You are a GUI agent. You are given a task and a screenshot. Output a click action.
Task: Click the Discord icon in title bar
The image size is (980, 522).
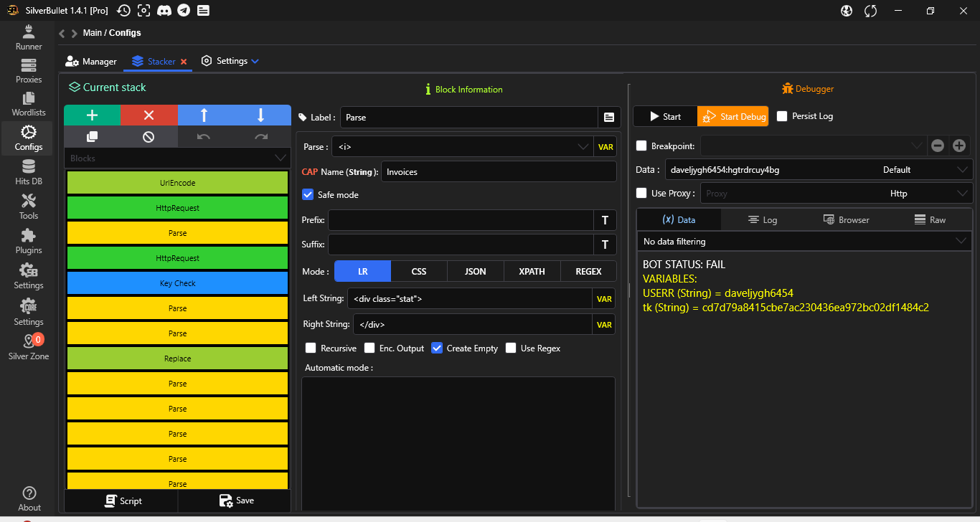[x=164, y=10]
